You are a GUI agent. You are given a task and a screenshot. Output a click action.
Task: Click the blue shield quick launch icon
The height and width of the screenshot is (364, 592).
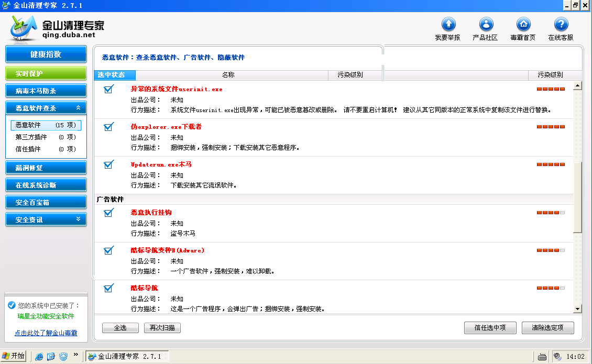(x=63, y=357)
